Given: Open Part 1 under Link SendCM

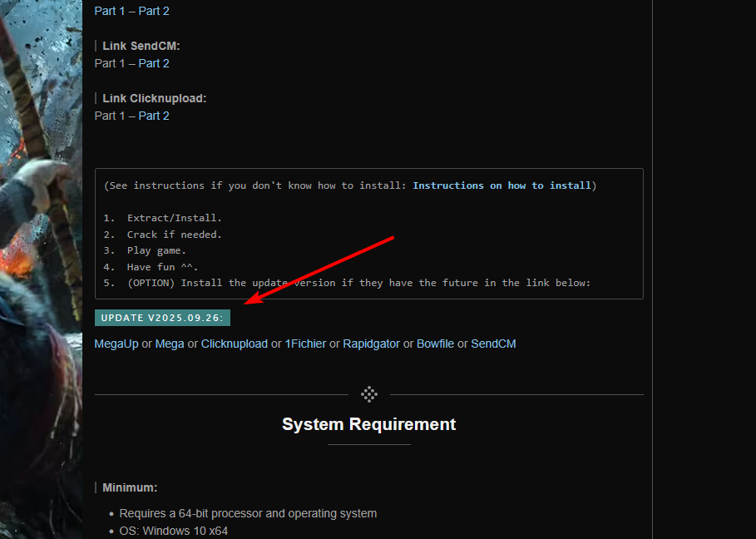Looking at the screenshot, I should (105, 63).
